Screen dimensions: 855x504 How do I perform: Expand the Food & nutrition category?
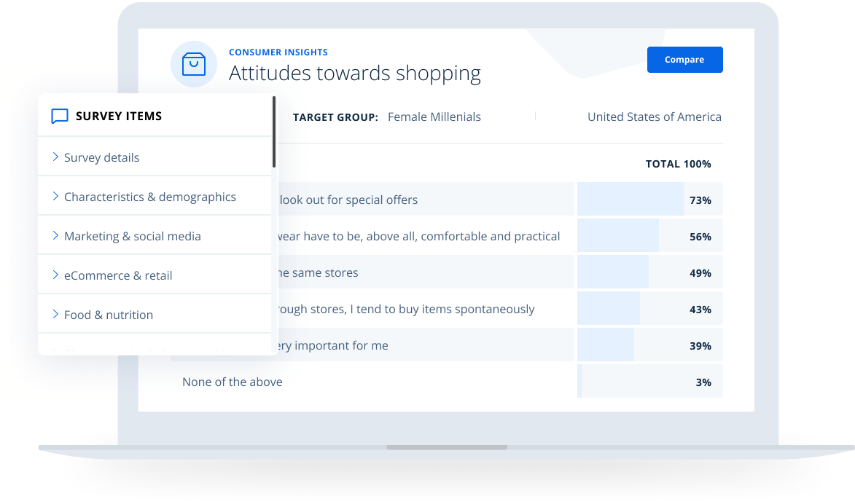[109, 314]
